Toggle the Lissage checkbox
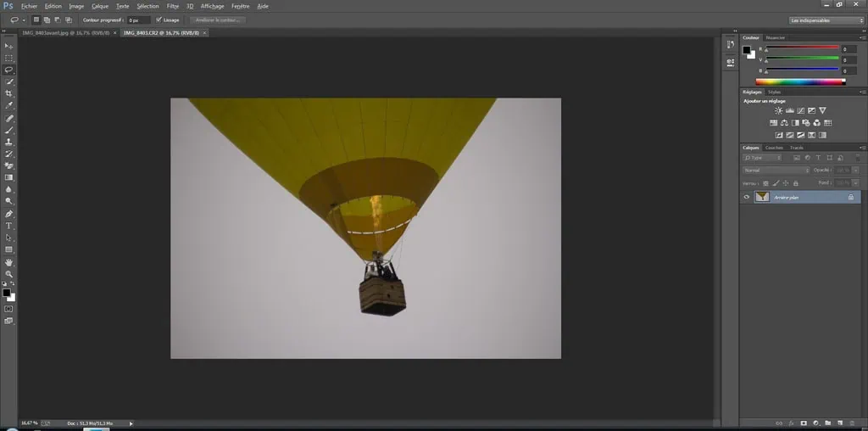 tap(159, 20)
